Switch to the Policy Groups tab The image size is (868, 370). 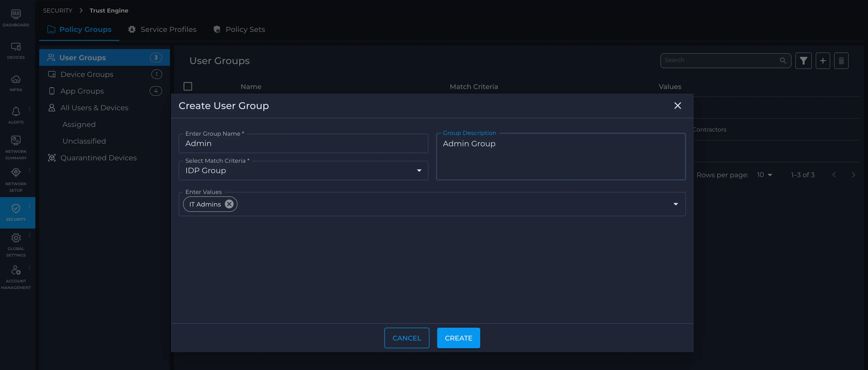(x=79, y=29)
